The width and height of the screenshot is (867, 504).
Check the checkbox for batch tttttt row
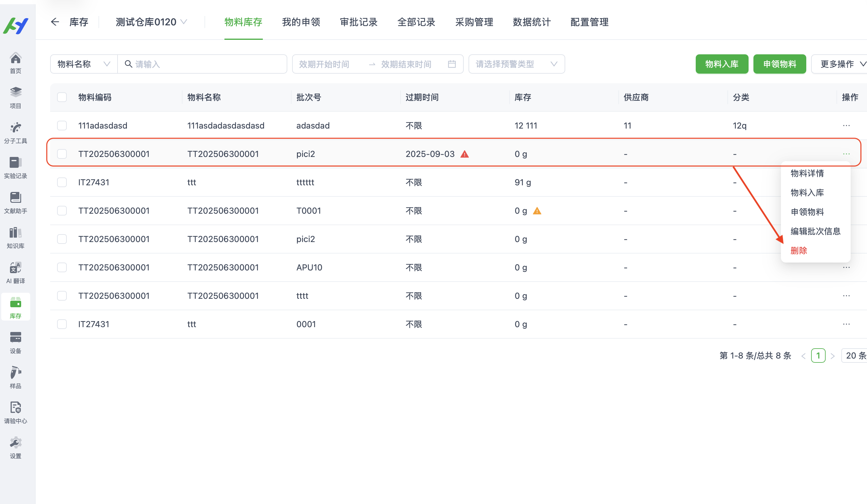click(x=62, y=182)
